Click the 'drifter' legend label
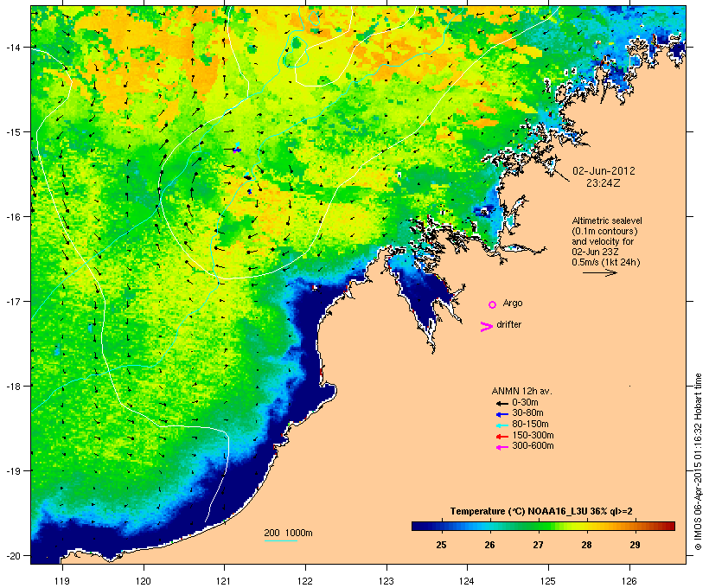Screen dimensions: 709x588 (508, 324)
